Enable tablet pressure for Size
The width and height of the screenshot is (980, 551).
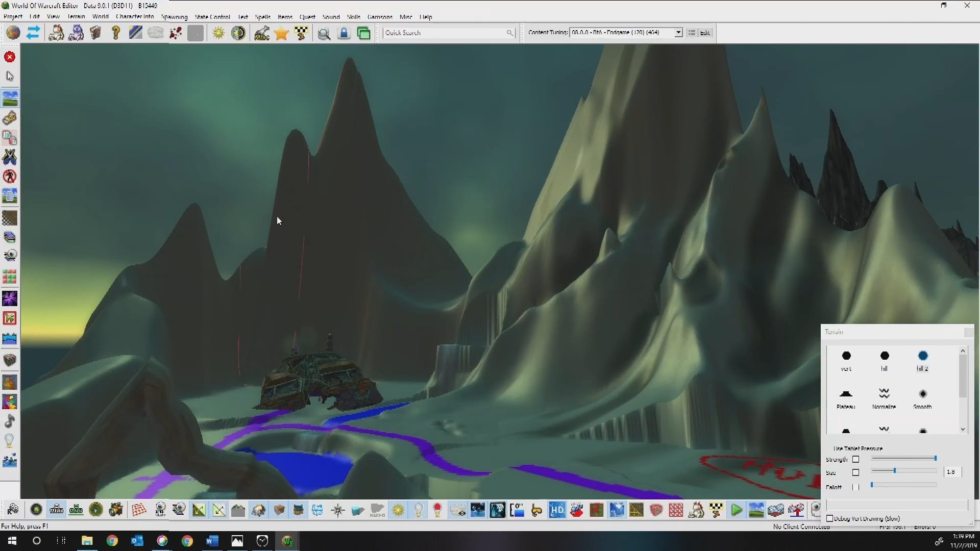856,472
